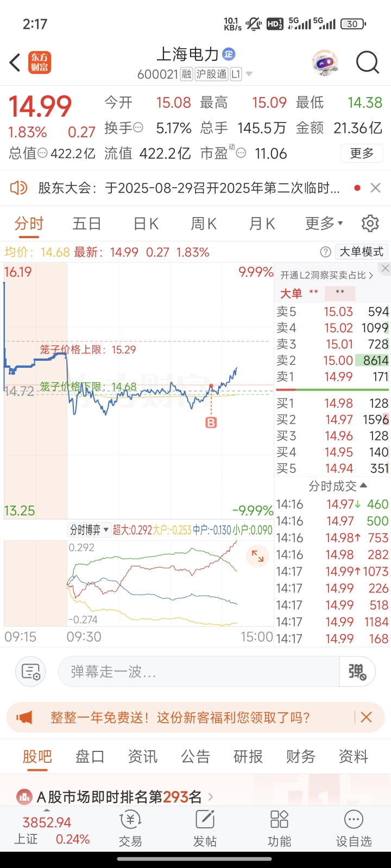Toggle 大单模式 mode
This screenshot has height=868, width=391.
362,252
